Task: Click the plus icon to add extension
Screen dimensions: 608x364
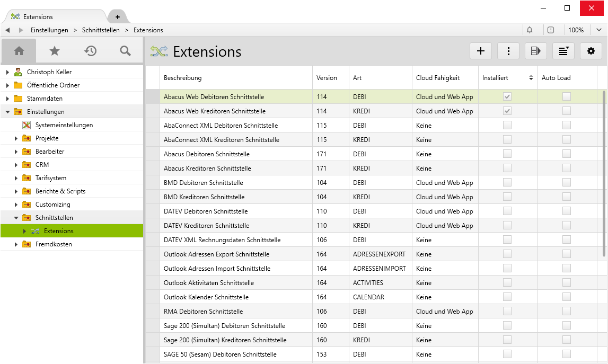Action: (481, 51)
